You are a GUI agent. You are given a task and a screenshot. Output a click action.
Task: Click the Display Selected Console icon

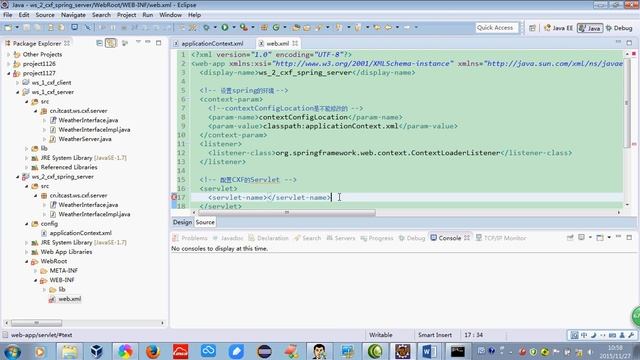coord(582,238)
